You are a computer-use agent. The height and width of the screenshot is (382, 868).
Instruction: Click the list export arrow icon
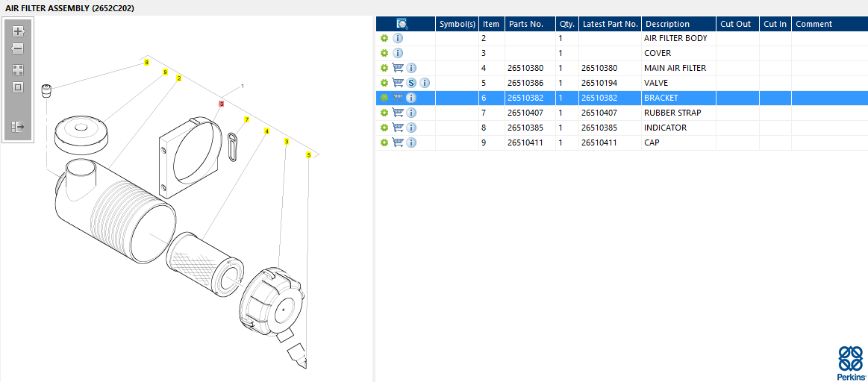[x=18, y=127]
